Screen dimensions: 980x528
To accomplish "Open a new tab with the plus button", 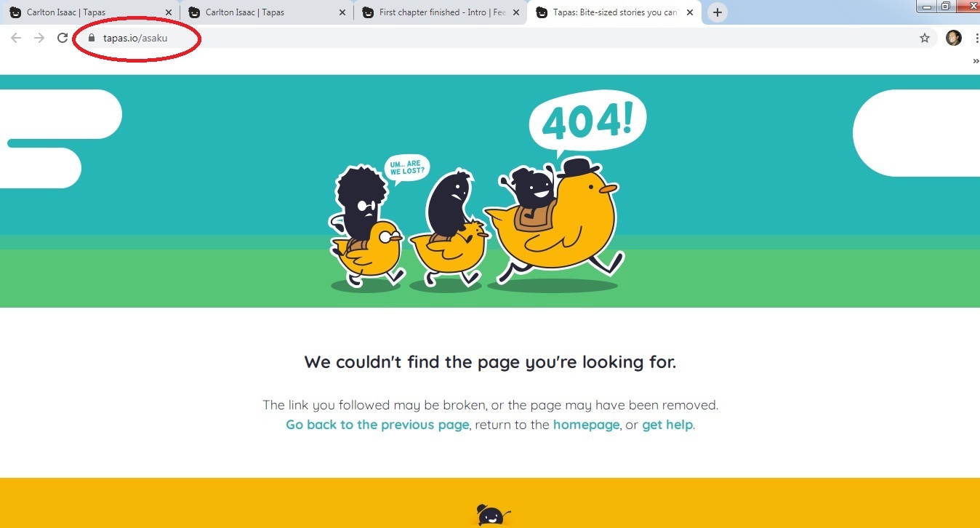I will point(718,12).
